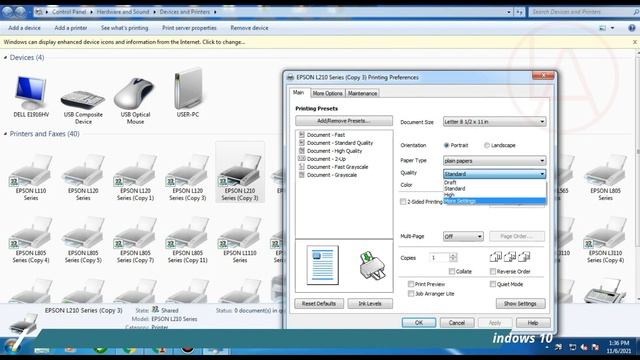Enable the Collate checkbox

[x=452, y=271]
